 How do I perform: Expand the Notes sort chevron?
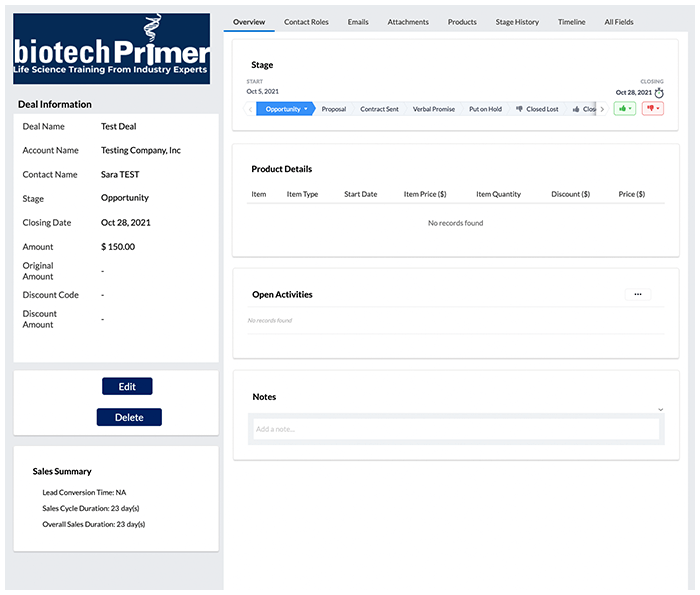pyautogui.click(x=660, y=409)
